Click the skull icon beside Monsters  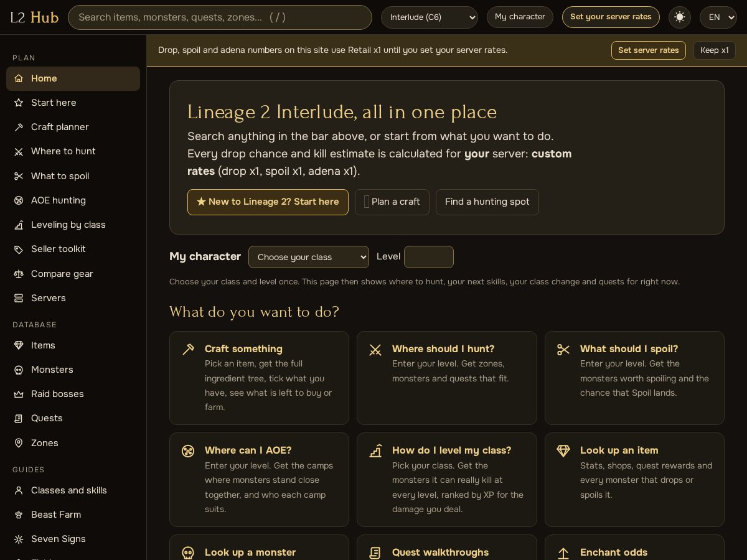tap(19, 370)
